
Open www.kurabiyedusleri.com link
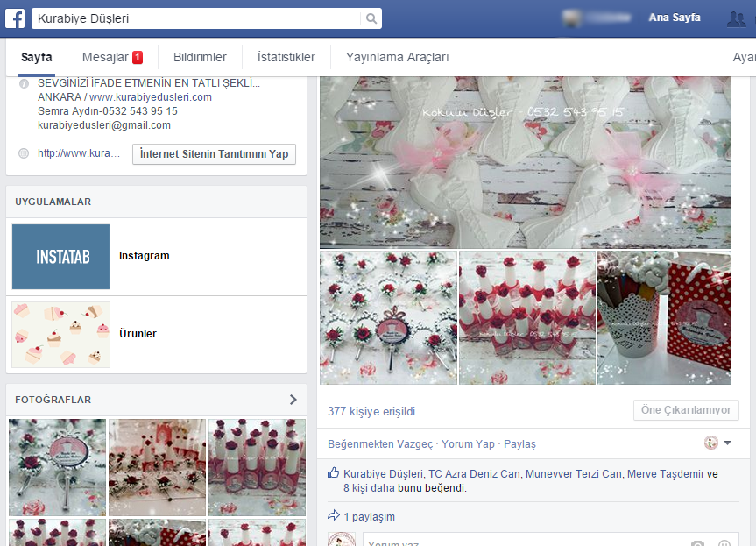pyautogui.click(x=151, y=97)
